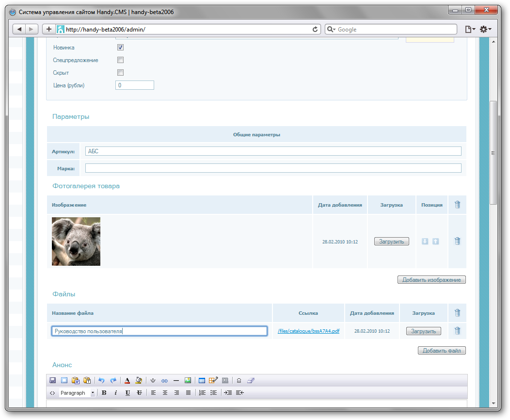The image size is (510, 420).
Task: Apply bold formatting in the editor
Action: (104, 393)
